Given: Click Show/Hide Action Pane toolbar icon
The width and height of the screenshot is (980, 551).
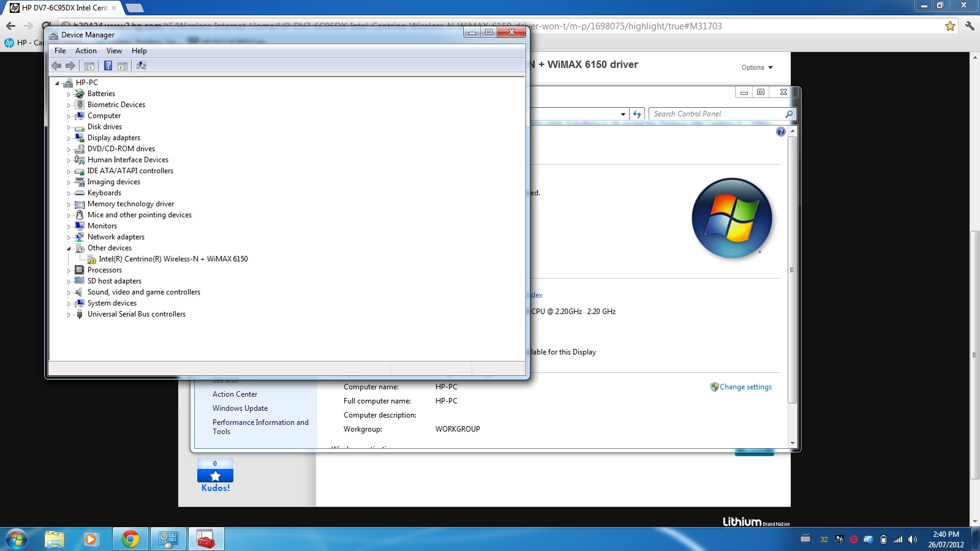Looking at the screenshot, I should tap(123, 66).
